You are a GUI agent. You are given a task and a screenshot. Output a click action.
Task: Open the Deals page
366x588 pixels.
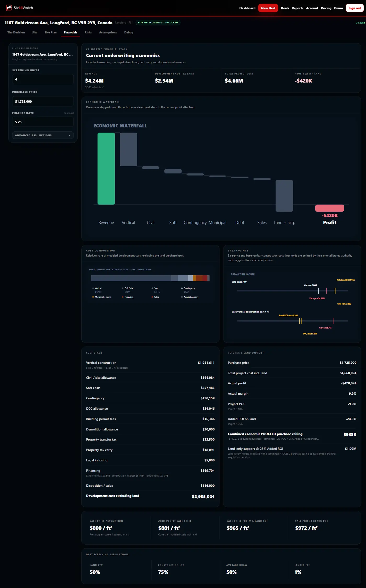click(285, 8)
